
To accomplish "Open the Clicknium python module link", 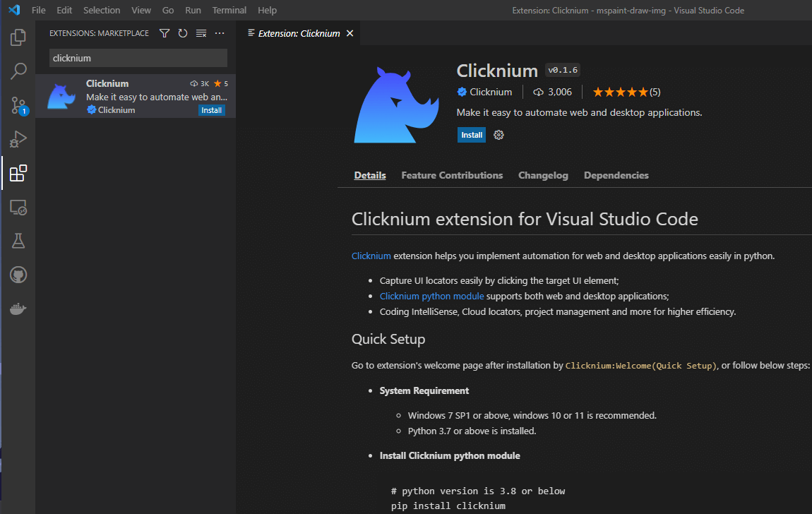I will tap(432, 296).
